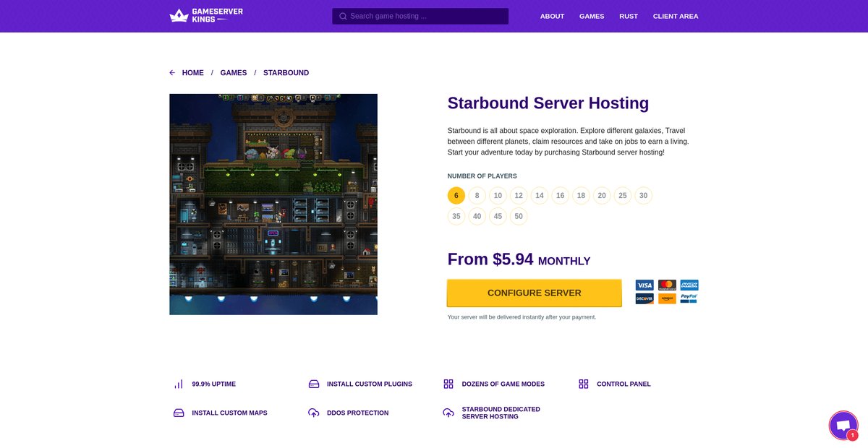Click the Starbound Dedicated Server Hosting cloud icon
868x448 pixels.
tap(448, 413)
